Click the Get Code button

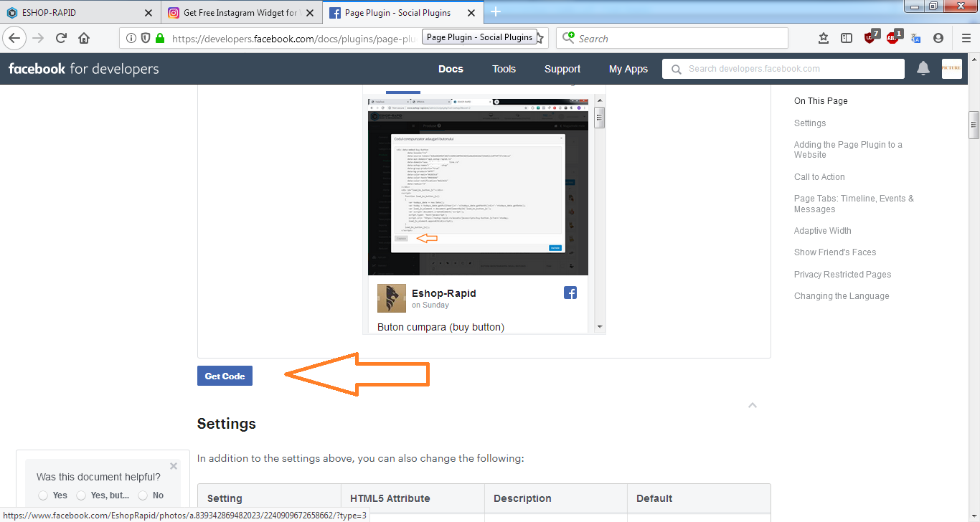pos(225,376)
